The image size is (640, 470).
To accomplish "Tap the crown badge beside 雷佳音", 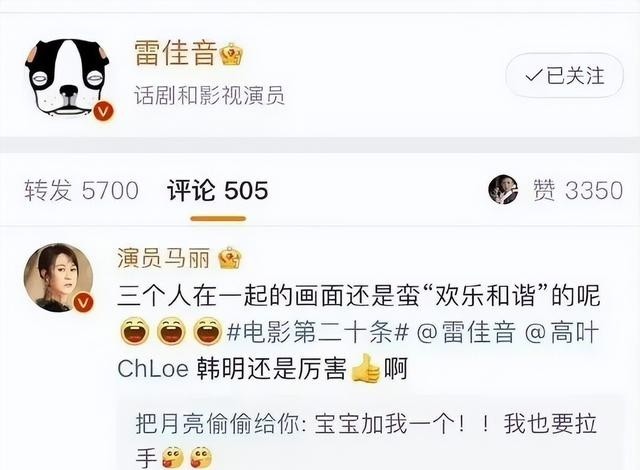I will [x=231, y=55].
